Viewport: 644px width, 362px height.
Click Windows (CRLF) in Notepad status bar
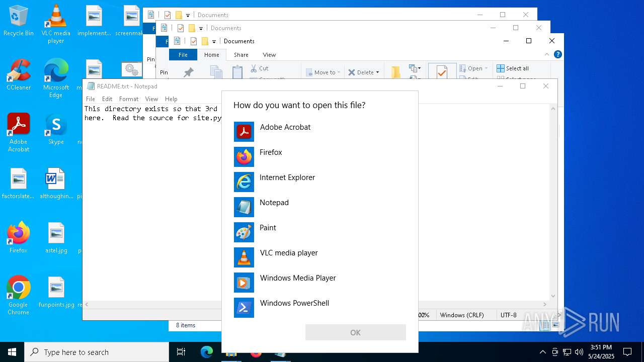[x=462, y=315]
